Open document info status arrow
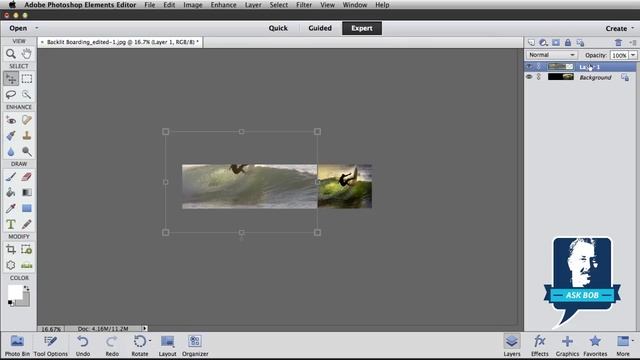Viewport: 640px width, 360px height. [x=144, y=328]
